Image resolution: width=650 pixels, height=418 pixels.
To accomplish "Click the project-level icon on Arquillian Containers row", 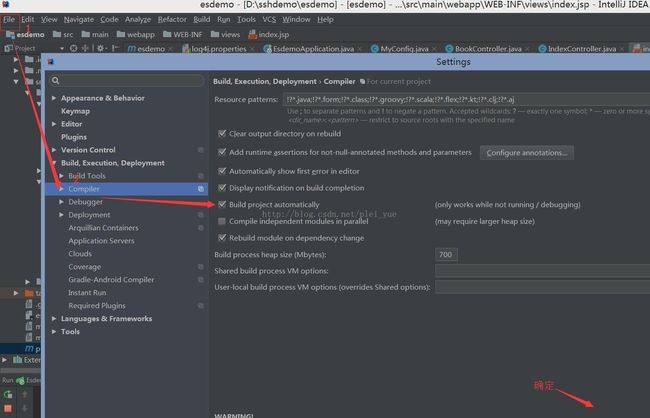I will point(201,228).
